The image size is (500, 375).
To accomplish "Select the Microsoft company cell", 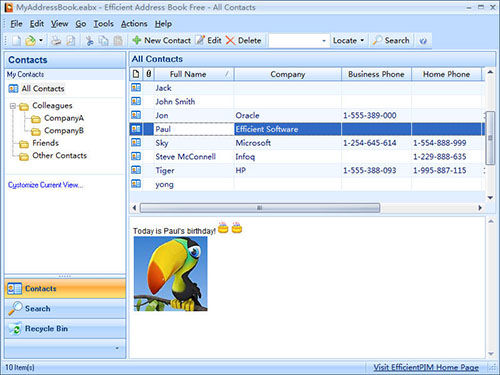I will (288, 143).
